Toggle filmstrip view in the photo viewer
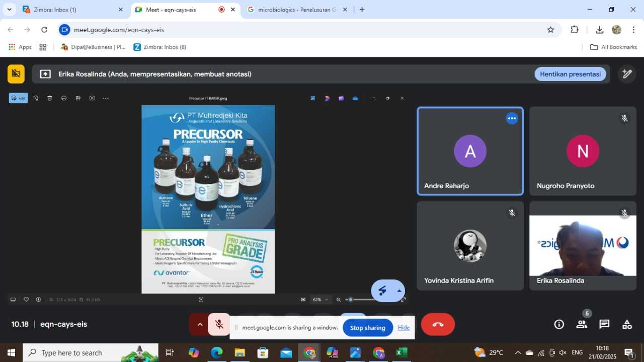 click(13, 300)
